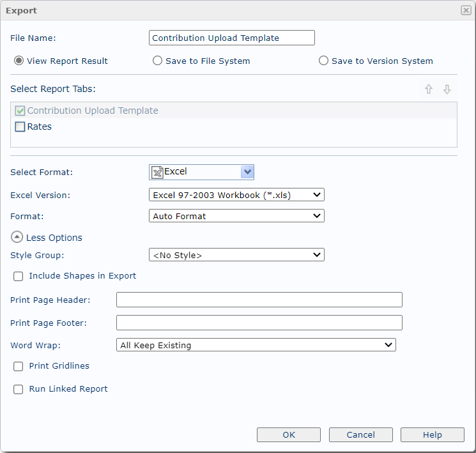Open Select Format Excel dropdown

pyautogui.click(x=201, y=172)
